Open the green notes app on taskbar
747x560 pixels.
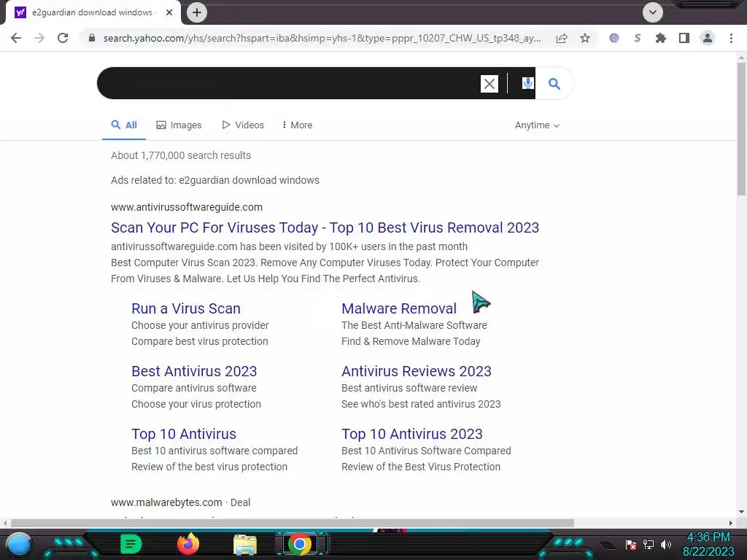[x=131, y=544]
